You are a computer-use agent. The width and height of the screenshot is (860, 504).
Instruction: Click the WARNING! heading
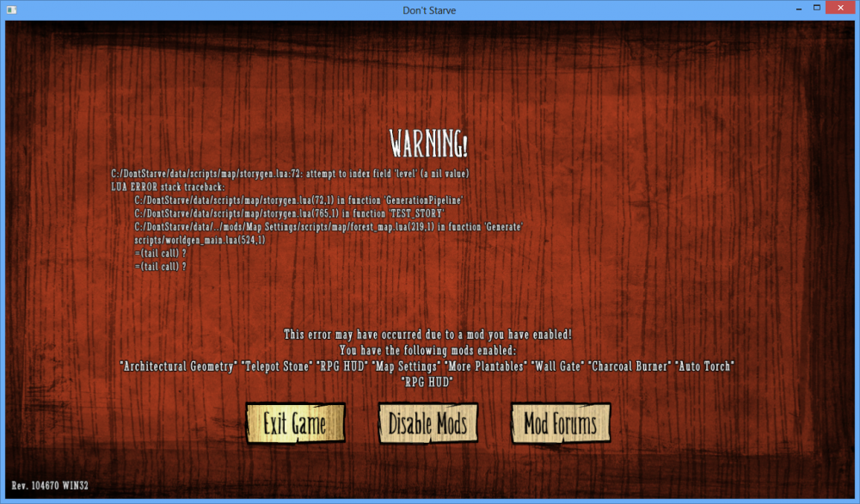429,144
